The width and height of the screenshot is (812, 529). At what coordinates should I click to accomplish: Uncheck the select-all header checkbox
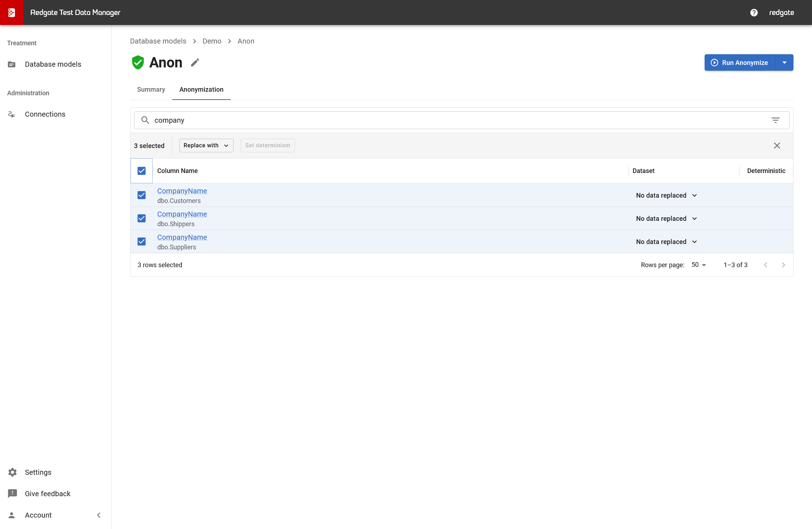(x=142, y=171)
